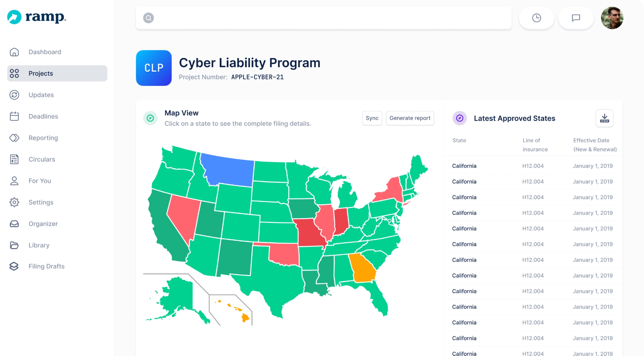This screenshot has height=356, width=644.
Task: Click the history/clock icon in toolbar
Action: click(x=536, y=17)
